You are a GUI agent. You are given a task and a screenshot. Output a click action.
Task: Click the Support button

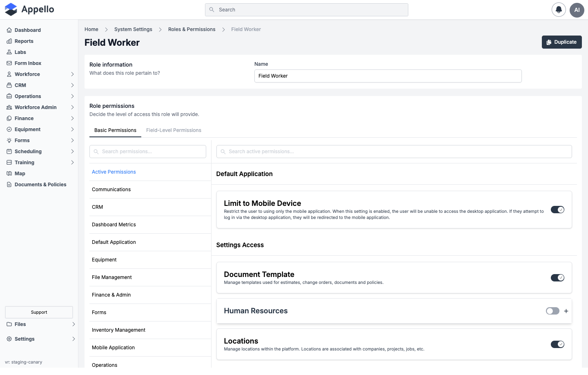point(39,312)
